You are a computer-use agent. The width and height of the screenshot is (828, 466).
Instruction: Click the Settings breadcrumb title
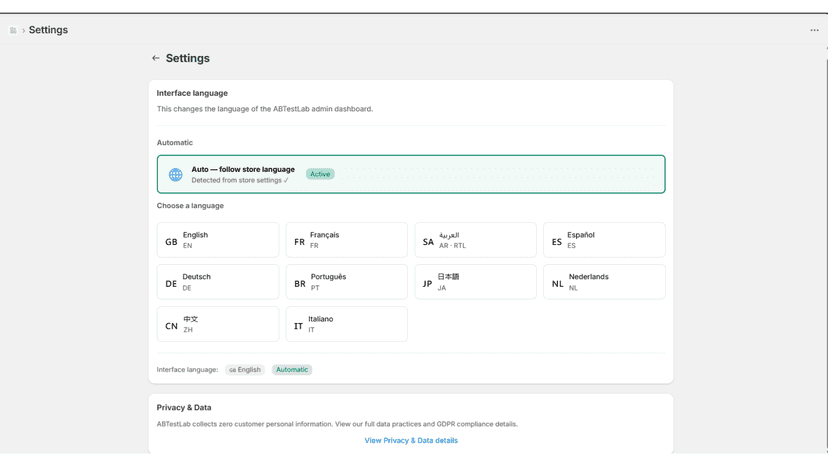48,30
